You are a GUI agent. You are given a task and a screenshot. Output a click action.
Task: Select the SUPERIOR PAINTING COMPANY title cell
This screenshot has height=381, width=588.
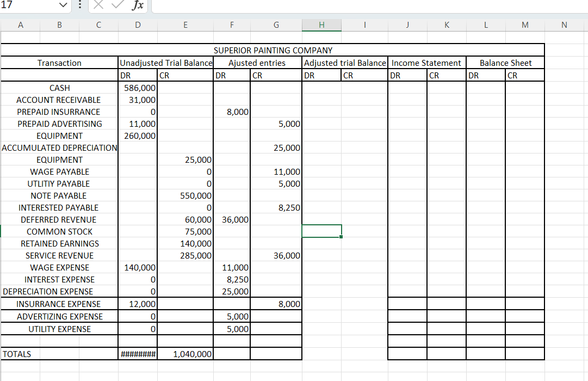tap(273, 50)
